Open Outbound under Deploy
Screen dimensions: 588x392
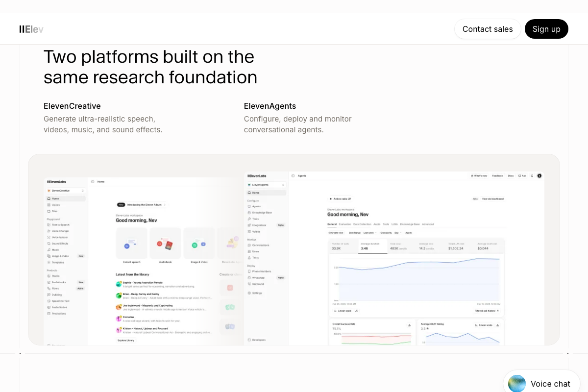pyautogui.click(x=256, y=284)
